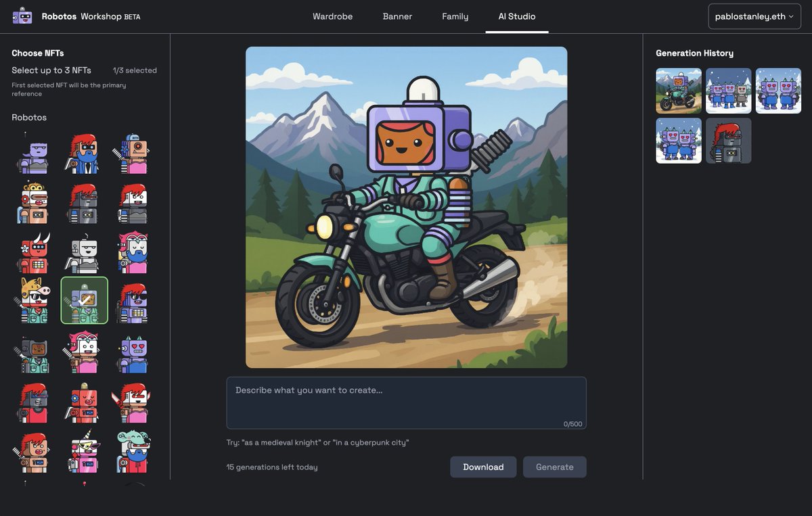Viewport: 812px width, 516px height.
Task: Click the "Robotos" collection label
Action: [29, 118]
